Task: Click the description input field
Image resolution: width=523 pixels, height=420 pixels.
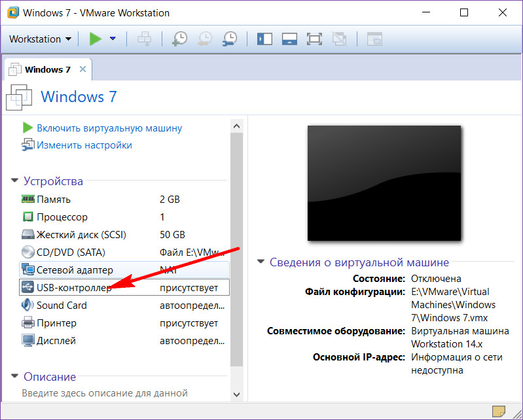Action: tap(105, 393)
